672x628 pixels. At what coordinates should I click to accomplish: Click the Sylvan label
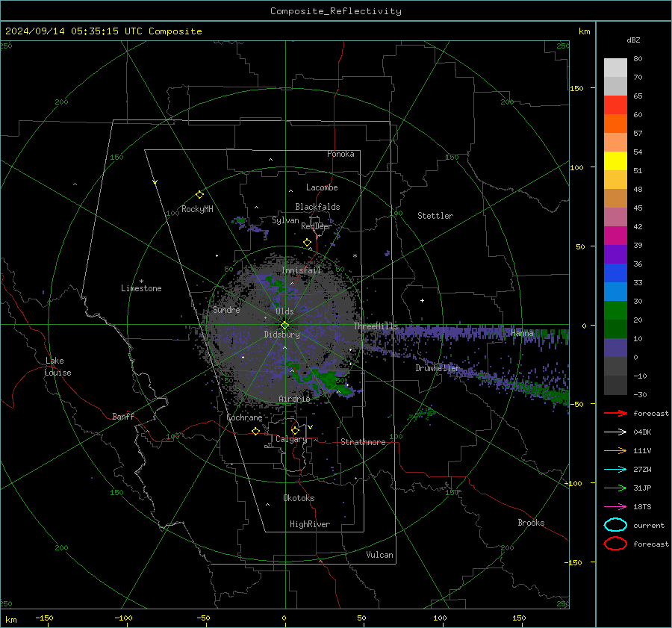pos(285,220)
